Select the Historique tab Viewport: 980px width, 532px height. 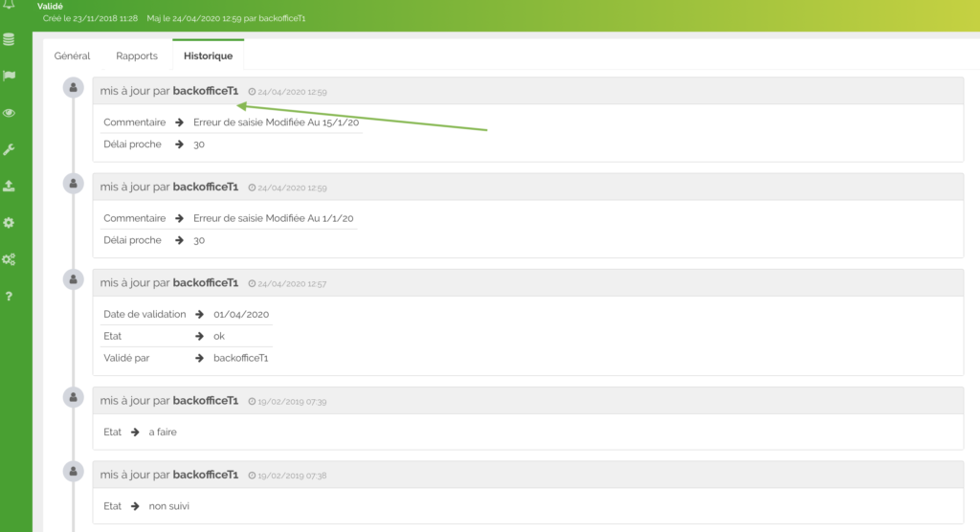[x=208, y=56]
